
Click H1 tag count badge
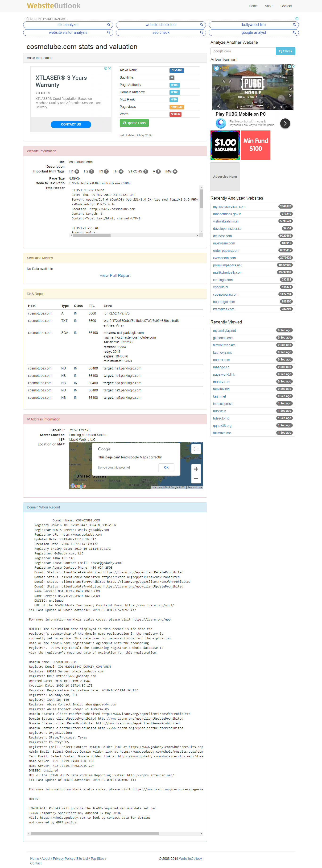[x=77, y=172]
